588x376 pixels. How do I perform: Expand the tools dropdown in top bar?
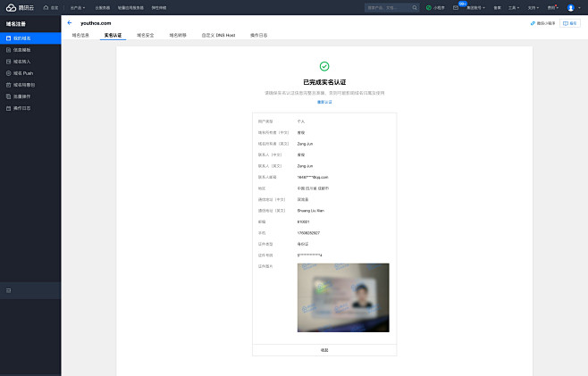[x=514, y=7]
